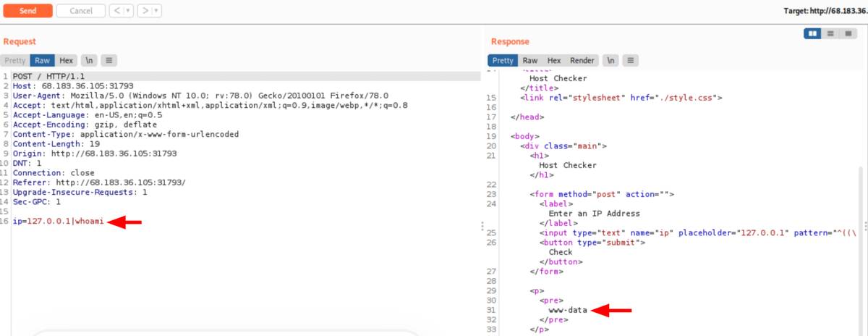Click the Accept-Language header line
The image size is (868, 336).
pyautogui.click(x=88, y=114)
